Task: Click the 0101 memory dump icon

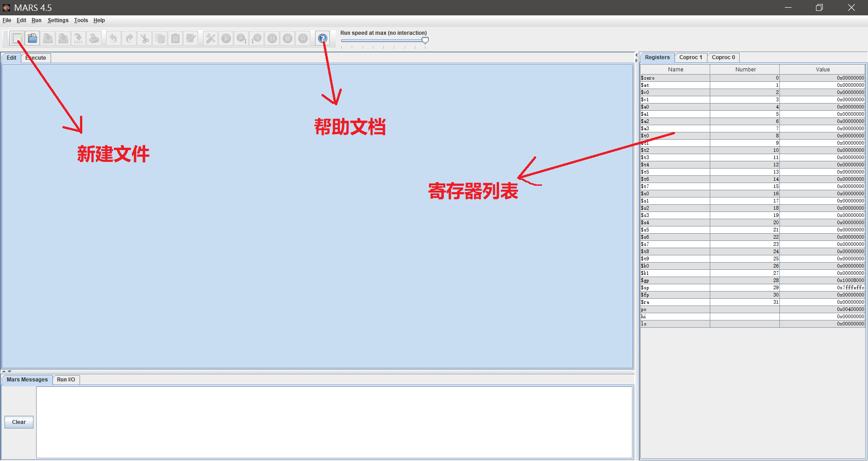Action: [78, 38]
